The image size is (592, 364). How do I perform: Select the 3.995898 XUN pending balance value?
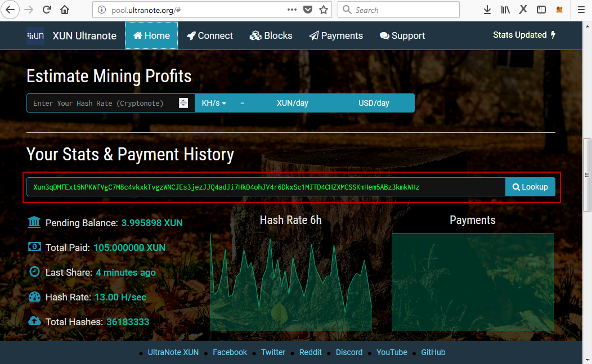pos(152,223)
